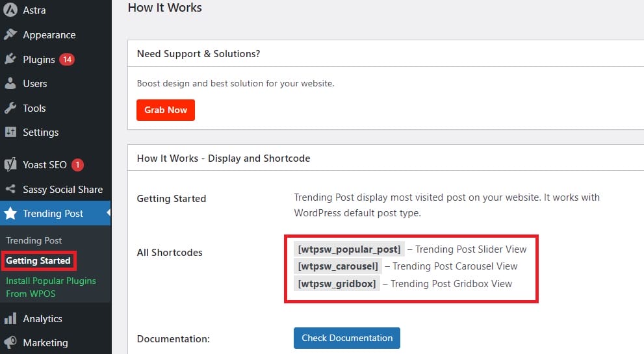Click the Need Support & Solutions? heading
The height and width of the screenshot is (354, 644).
(x=198, y=54)
